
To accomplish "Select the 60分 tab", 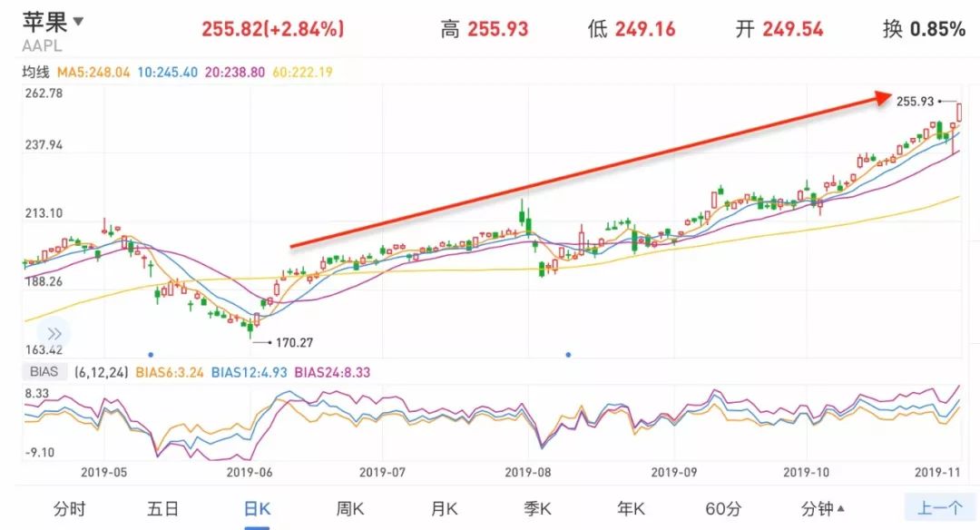I will pos(723,509).
